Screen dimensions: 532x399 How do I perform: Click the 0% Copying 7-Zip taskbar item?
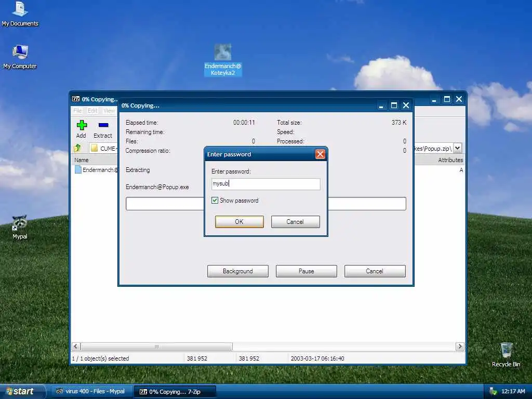[x=175, y=392]
